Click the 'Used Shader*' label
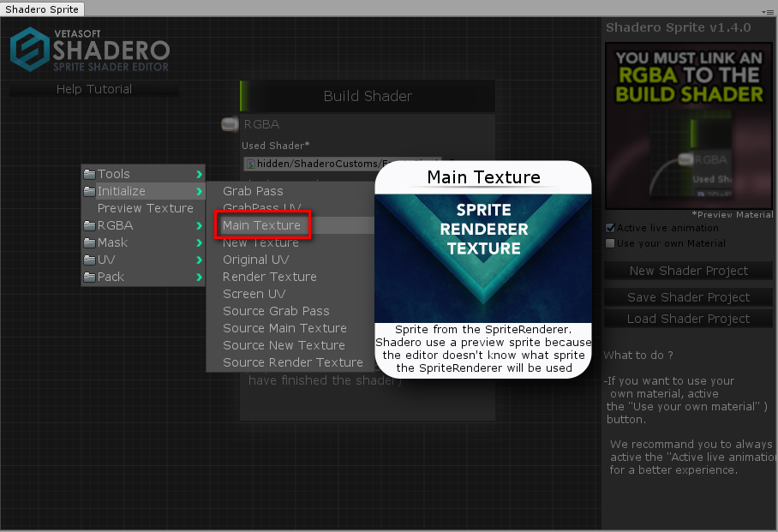The height and width of the screenshot is (532, 778). 275,146
